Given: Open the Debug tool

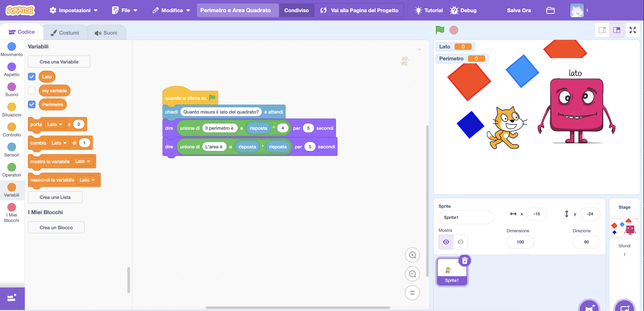Looking at the screenshot, I should [463, 10].
